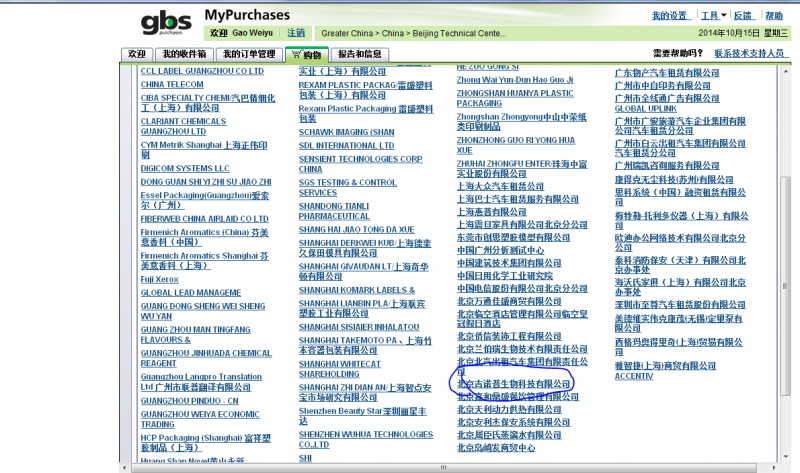800x473 pixels.
Task: Click the 注销 logout link
Action: coord(296,33)
